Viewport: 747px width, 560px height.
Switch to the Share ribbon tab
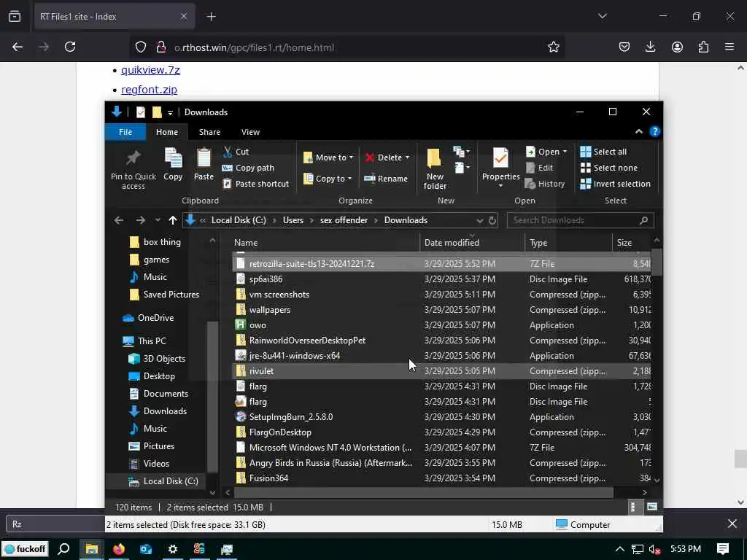coord(209,132)
